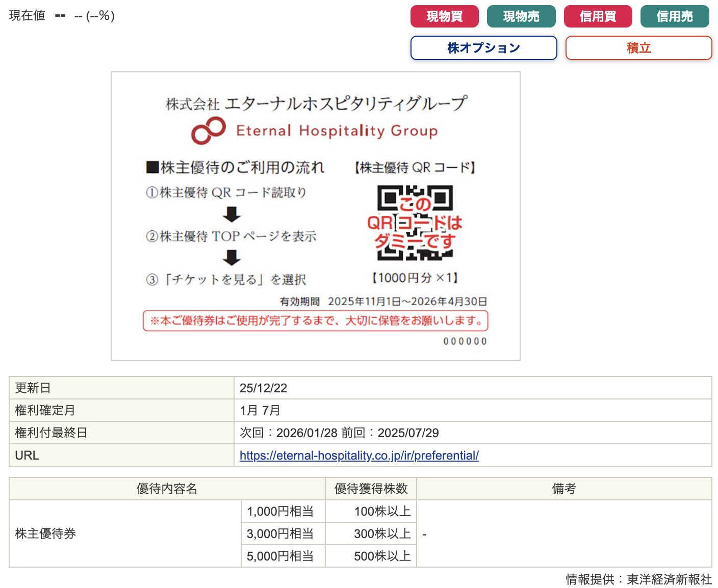Click the 信用売 margin sell button
The height and width of the screenshot is (588, 718).
(x=674, y=16)
